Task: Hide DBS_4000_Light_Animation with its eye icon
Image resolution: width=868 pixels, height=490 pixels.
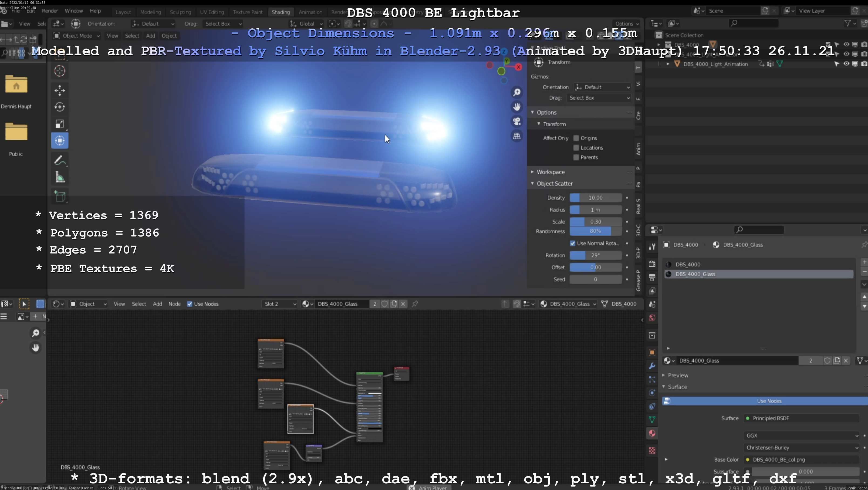Action: pos(846,64)
